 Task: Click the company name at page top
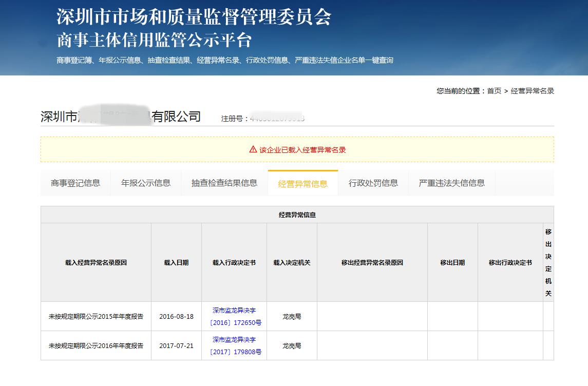tap(122, 116)
